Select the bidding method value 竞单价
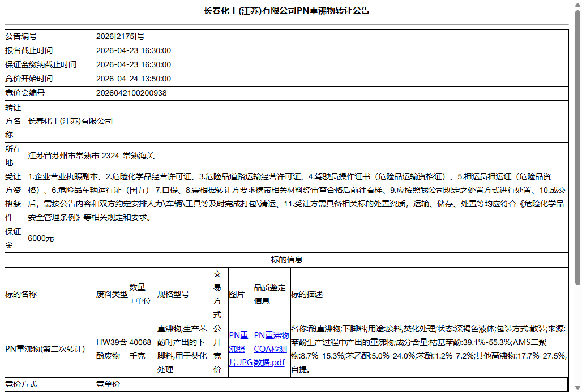The image size is (582, 392). tap(108, 384)
